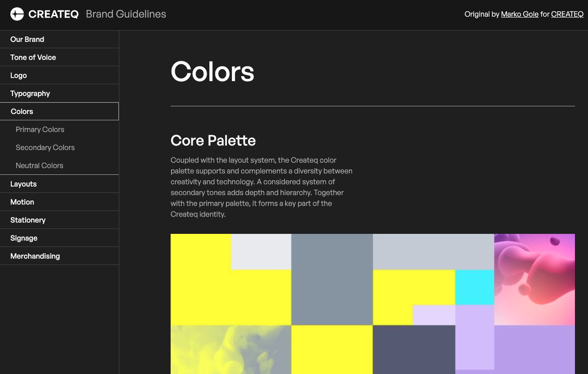Select Merchandising in the sidebar
The image size is (588, 374).
coord(35,256)
